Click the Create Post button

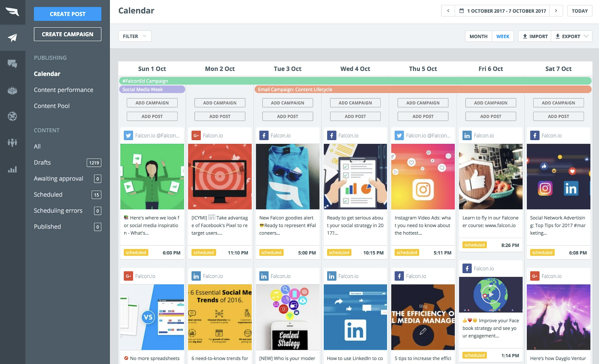pyautogui.click(x=68, y=14)
